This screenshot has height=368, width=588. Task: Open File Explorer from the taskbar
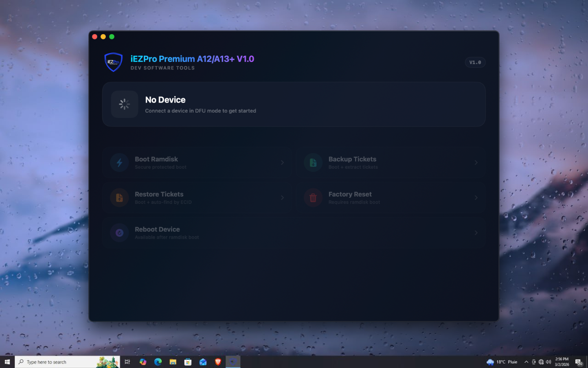(173, 362)
